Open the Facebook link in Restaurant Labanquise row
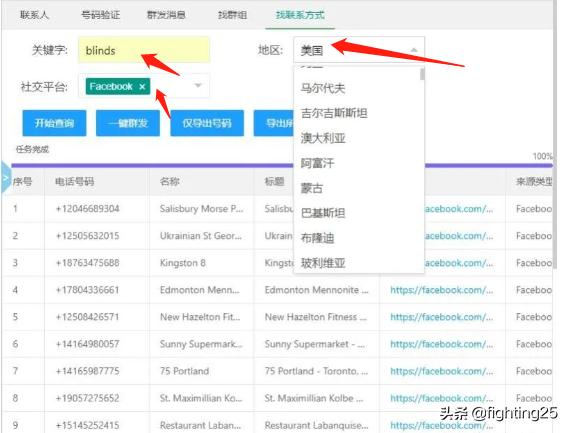 click(442, 425)
